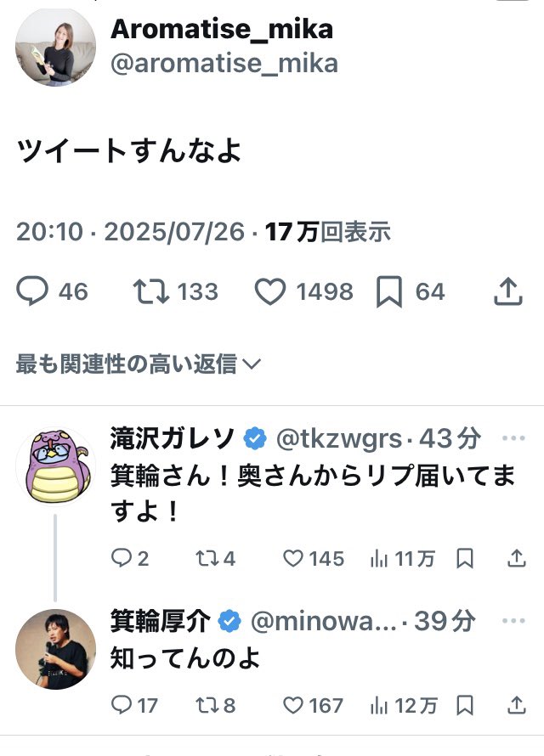Reply to 滝沢ガレソ's comment

tap(122, 558)
